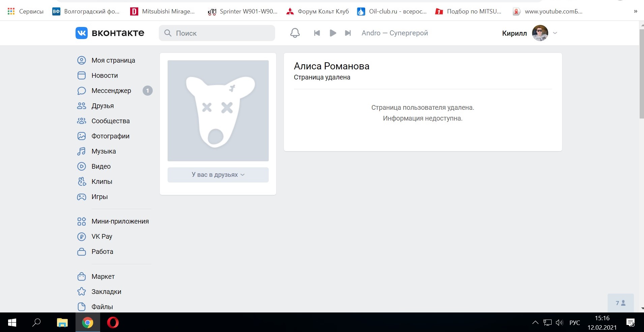Image resolution: width=644 pixels, height=332 pixels.
Task: Open Новости feed
Action: pyautogui.click(x=105, y=75)
